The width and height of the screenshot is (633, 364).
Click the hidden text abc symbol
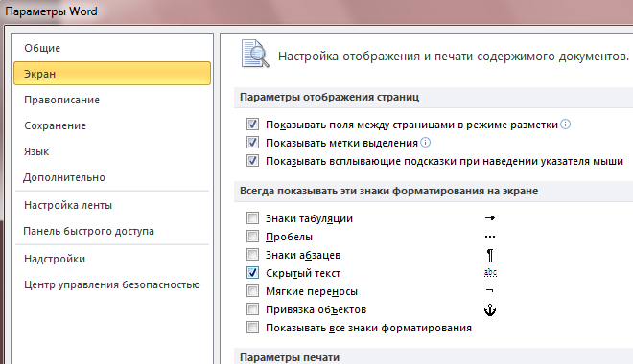click(490, 273)
